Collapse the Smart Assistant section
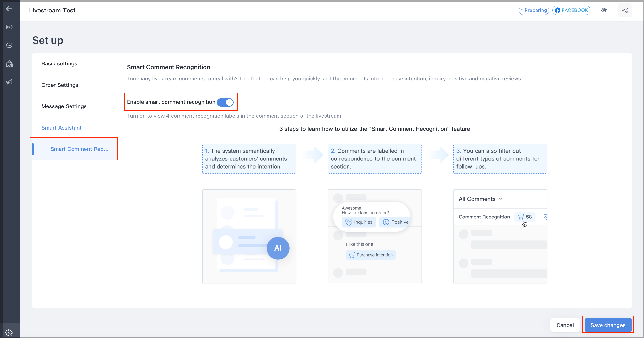This screenshot has height=338, width=644. (x=61, y=128)
